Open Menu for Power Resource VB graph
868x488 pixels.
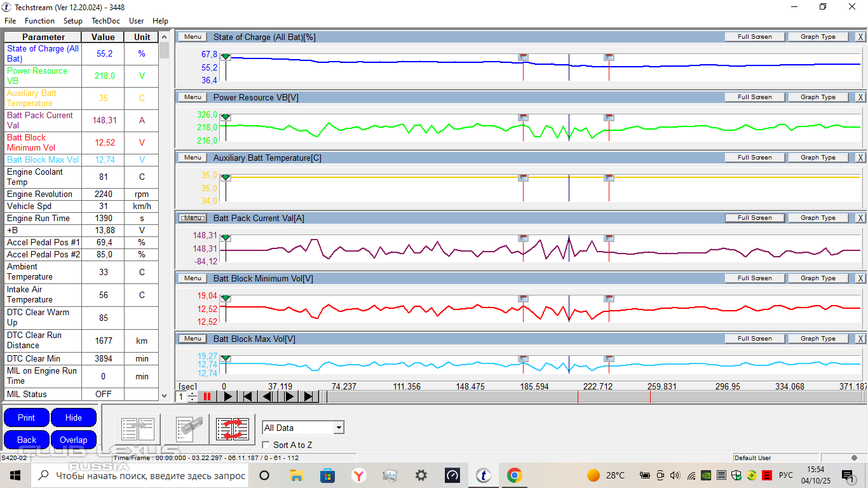tap(193, 97)
